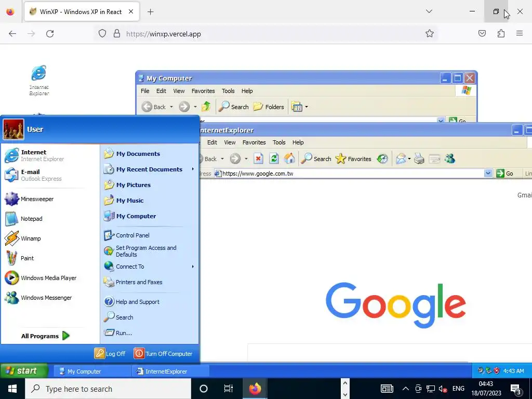Reload the Firefox page
The width and height of the screenshot is (532, 399).
point(50,34)
